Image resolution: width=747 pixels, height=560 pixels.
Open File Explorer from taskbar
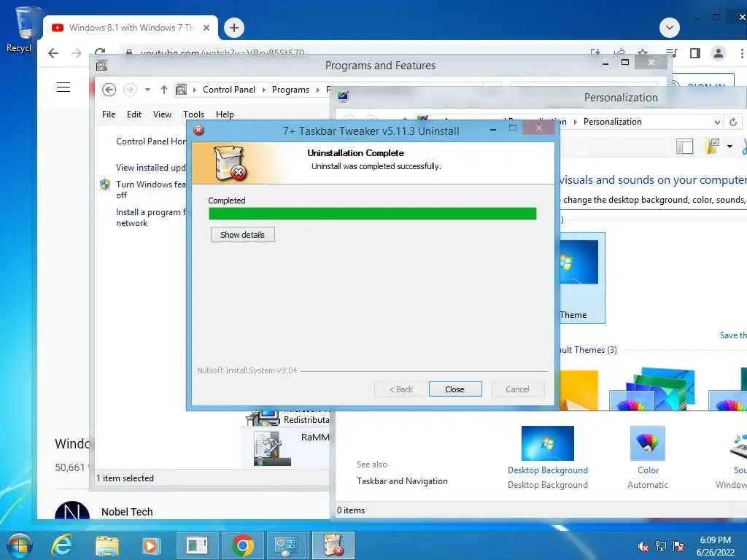click(107, 545)
